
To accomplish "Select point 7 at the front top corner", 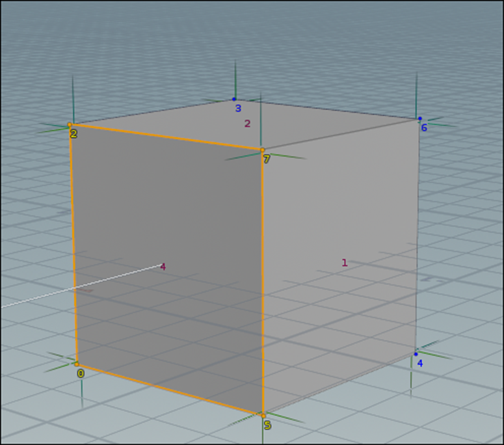I will [x=262, y=150].
